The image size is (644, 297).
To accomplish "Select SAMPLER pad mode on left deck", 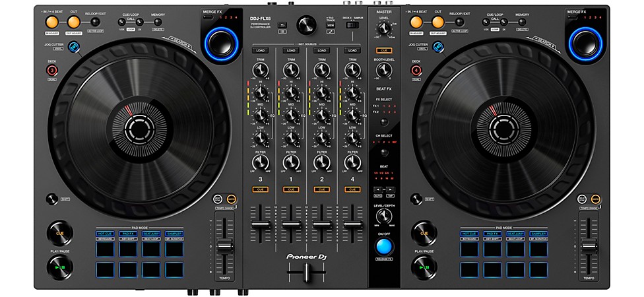I will [x=174, y=234].
